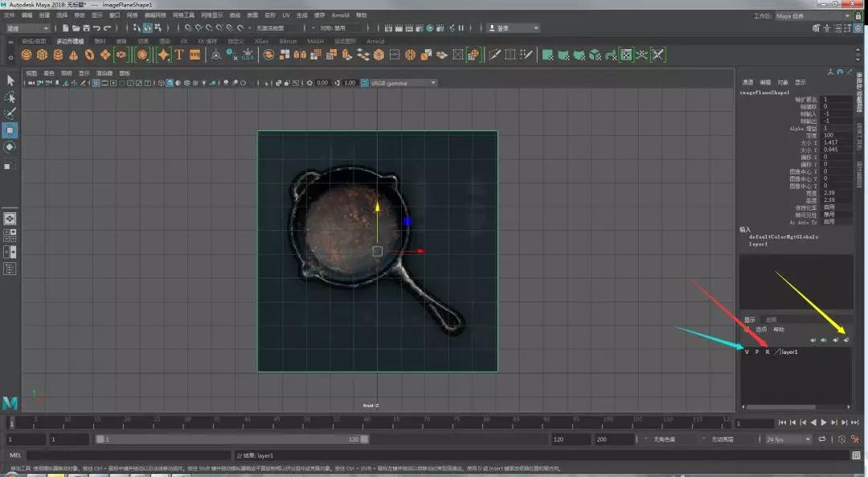Select the Move tool in the left toolbox
The image size is (868, 477).
coord(10,130)
